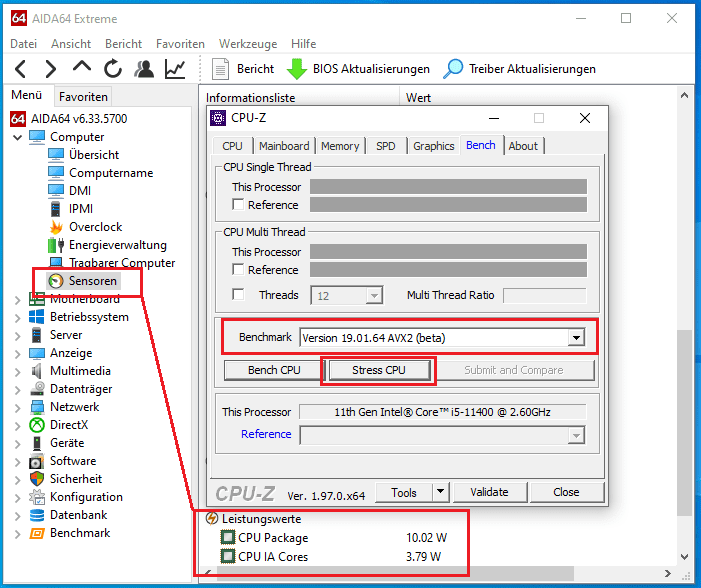Click the Benchmark orange icon
The height and width of the screenshot is (588, 701).
pos(37,533)
